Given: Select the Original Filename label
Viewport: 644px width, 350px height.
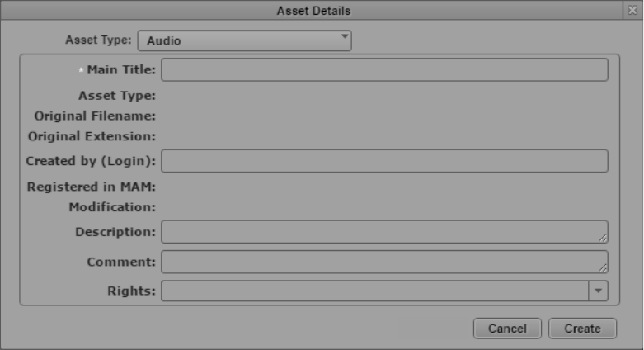Looking at the screenshot, I should [95, 116].
